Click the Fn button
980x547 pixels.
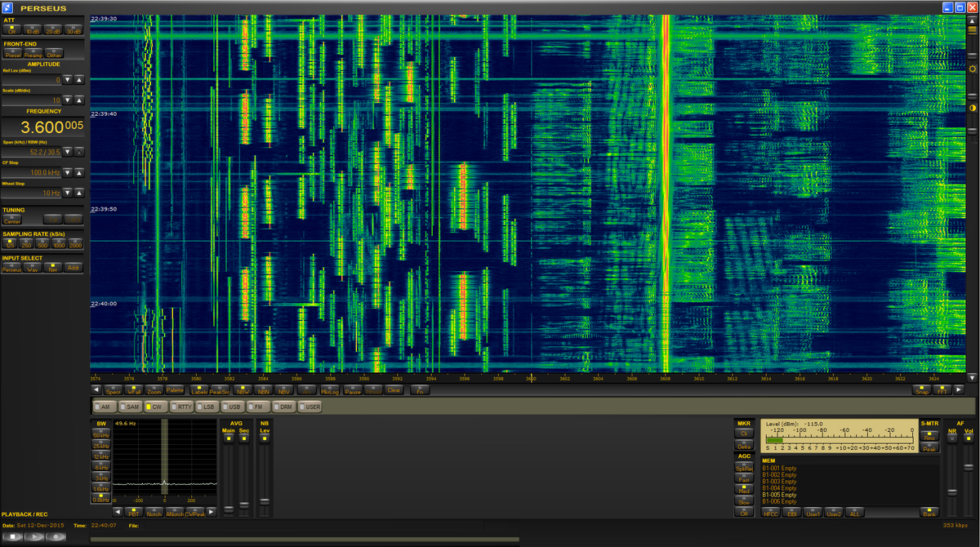[x=420, y=390]
